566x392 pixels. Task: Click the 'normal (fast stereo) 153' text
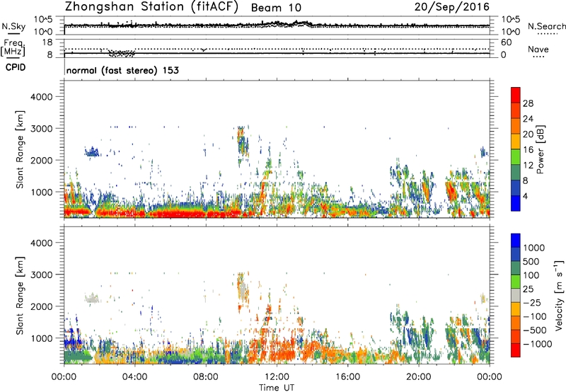pos(122,70)
